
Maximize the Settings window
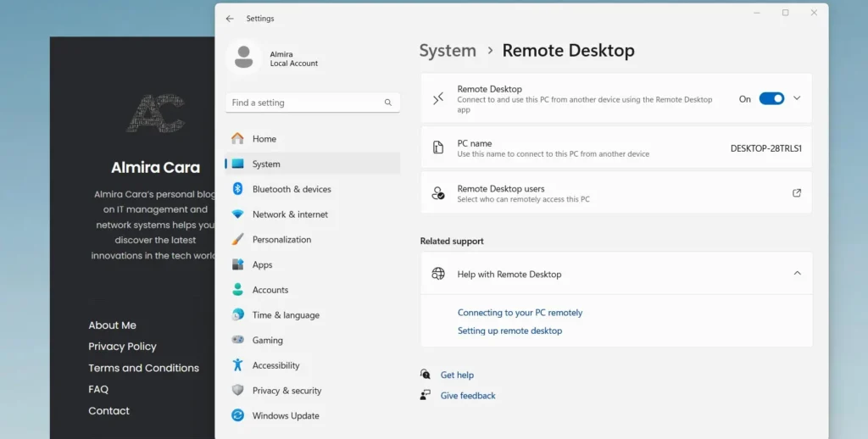pyautogui.click(x=785, y=13)
